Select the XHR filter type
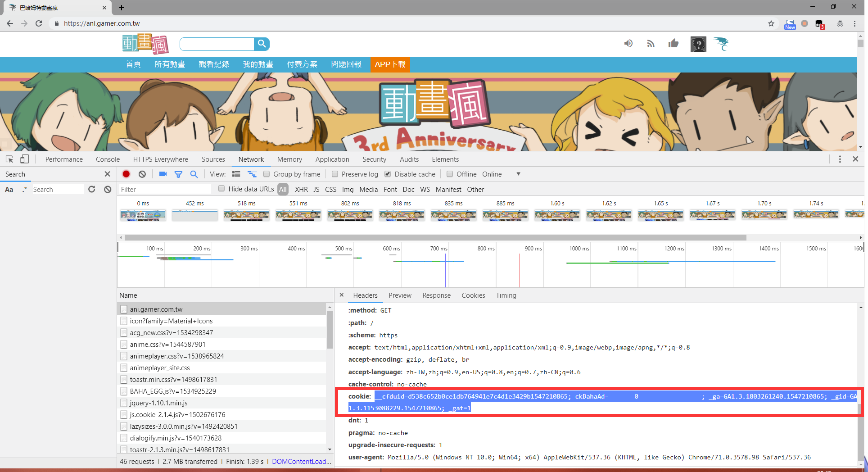This screenshot has height=472, width=868. coord(302,190)
